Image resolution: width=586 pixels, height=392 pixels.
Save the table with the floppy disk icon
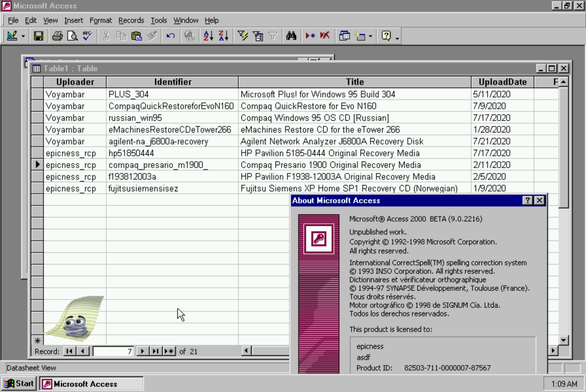[x=38, y=36]
